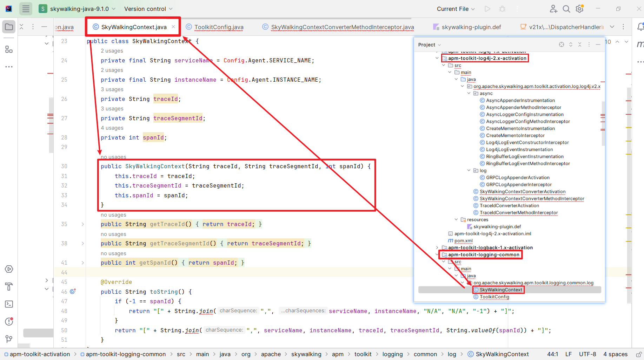Select TraceIdConverterActivation in project tree
The image size is (644, 360).
pos(506,205)
